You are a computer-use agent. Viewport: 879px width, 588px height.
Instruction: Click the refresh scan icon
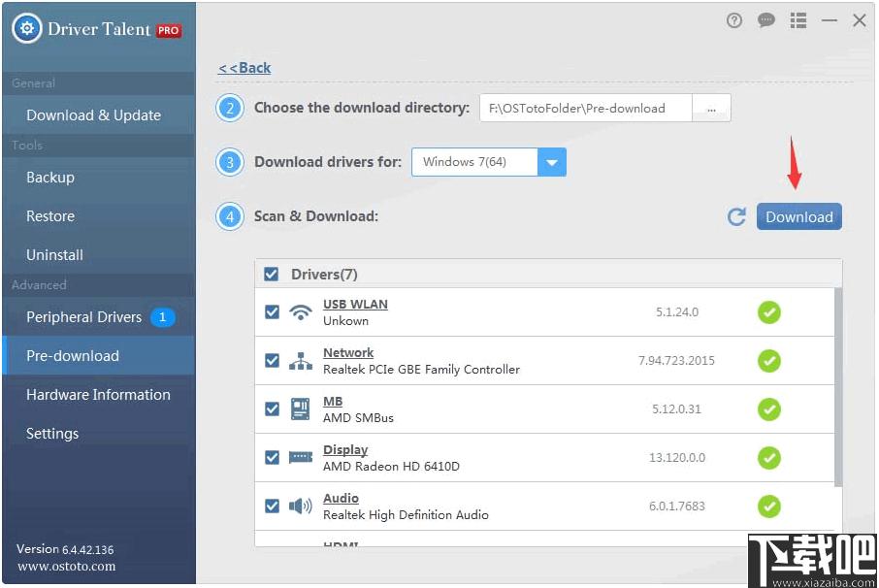736,217
